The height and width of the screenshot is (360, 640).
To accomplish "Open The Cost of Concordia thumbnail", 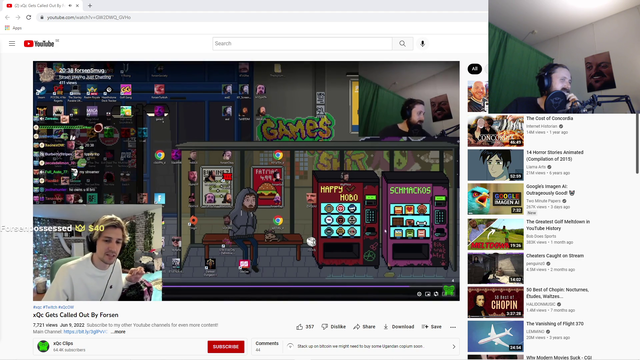I will [x=496, y=131].
